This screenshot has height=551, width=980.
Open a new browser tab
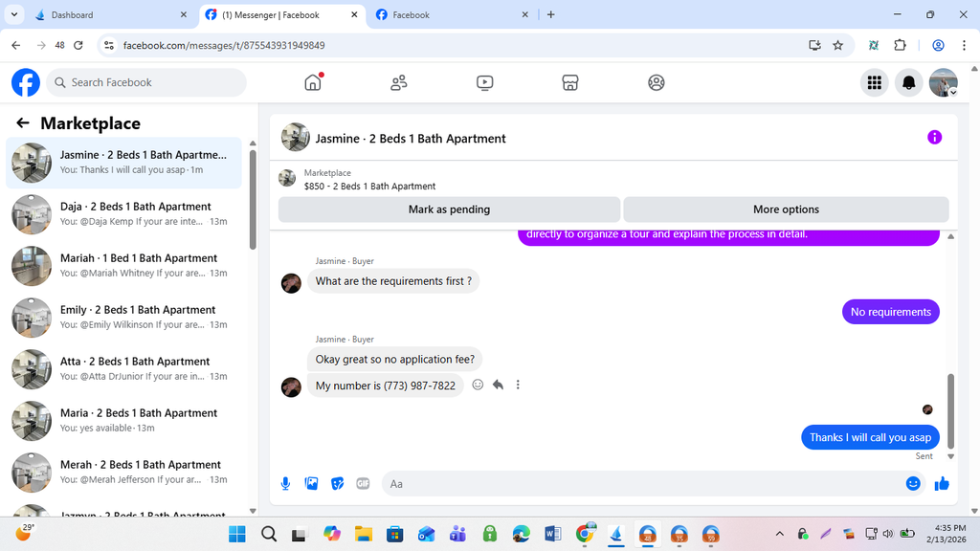click(x=550, y=15)
